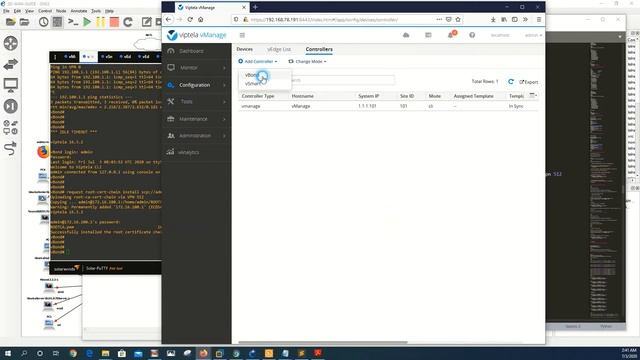Refresh the controllers table
Viewport: 640px width, 360px height.
(511, 82)
